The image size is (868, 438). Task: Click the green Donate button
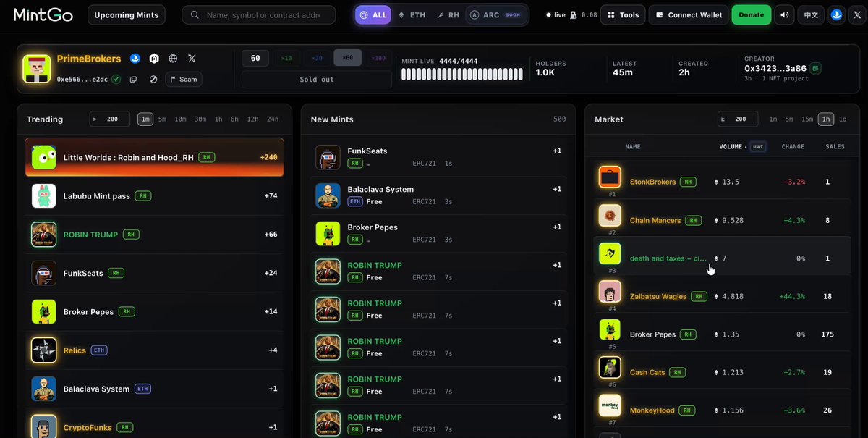click(x=752, y=14)
